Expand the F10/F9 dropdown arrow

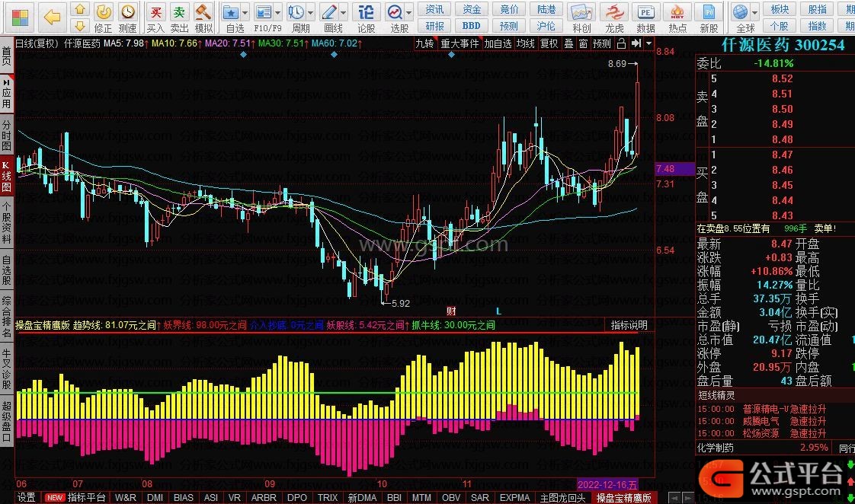pos(278,12)
